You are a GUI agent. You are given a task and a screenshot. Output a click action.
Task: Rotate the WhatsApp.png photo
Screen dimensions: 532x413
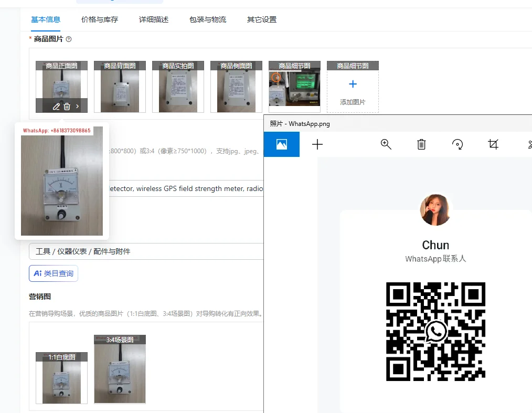point(457,144)
